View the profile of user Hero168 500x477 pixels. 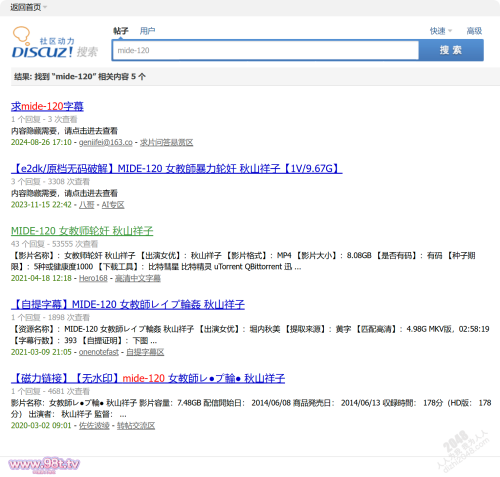[x=93, y=278]
